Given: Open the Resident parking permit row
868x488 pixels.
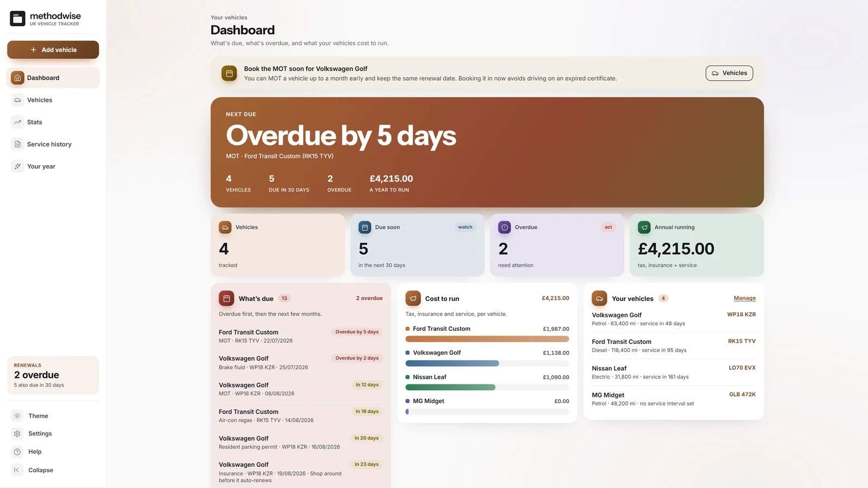Looking at the screenshot, I should point(301,442).
